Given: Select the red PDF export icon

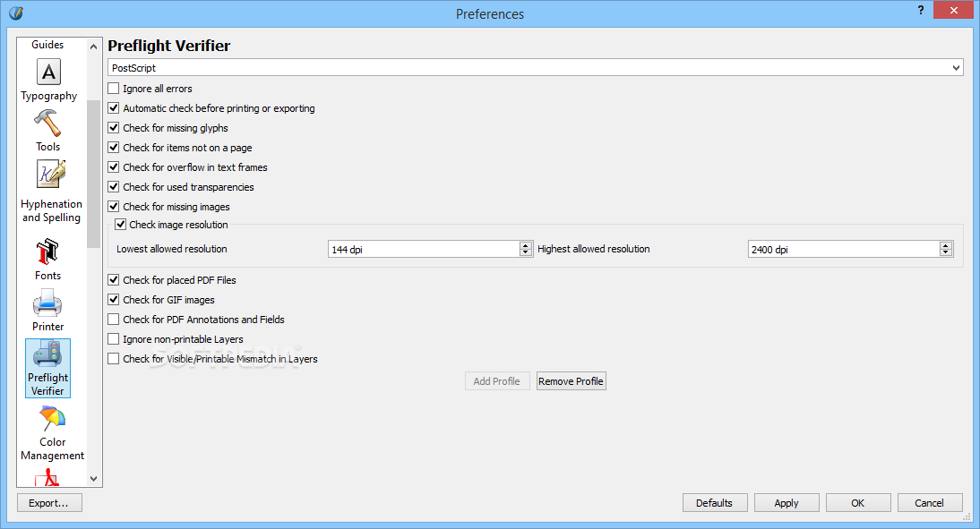Looking at the screenshot, I should [47, 478].
